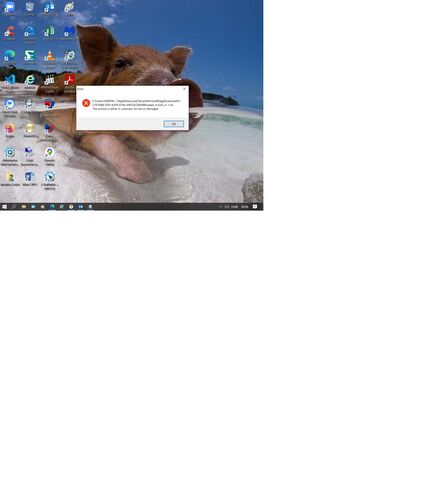Open the Zoom desktop shortcut
The height and width of the screenshot is (480, 430).
pos(10,7)
